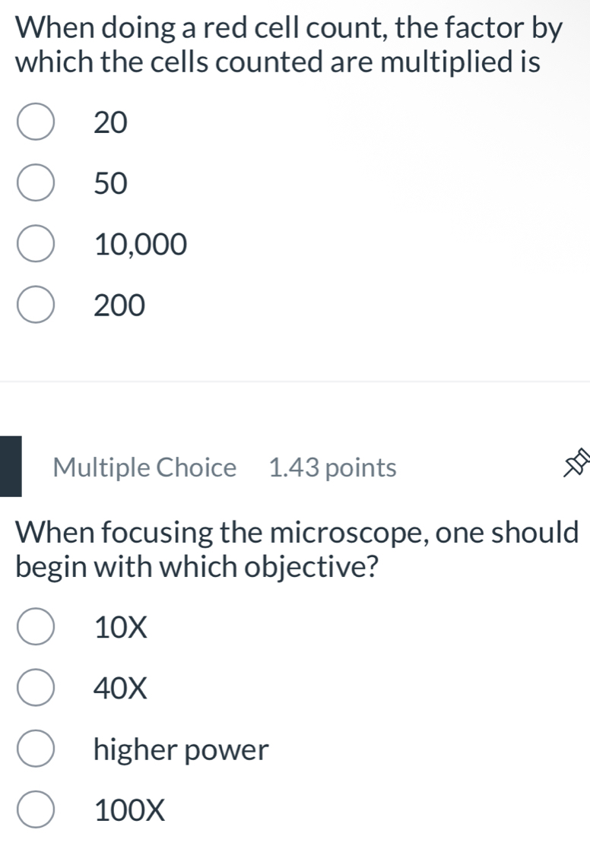Choose 50 as the red cell count factor
The height and width of the screenshot is (868, 590).
35,182
